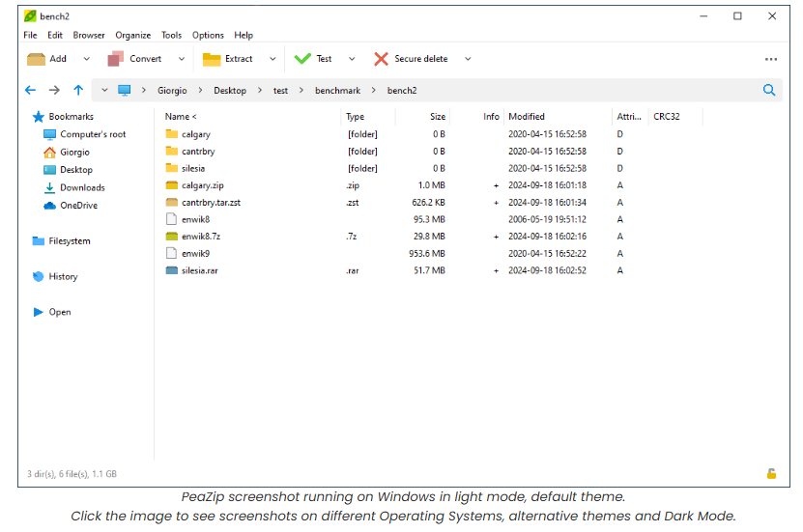Click the padlock icon in status bar
Viewport: 803px width, 532px height.
coord(771,474)
